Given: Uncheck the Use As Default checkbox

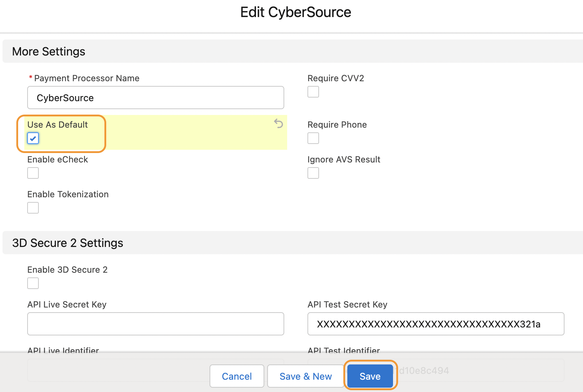Looking at the screenshot, I should [33, 138].
